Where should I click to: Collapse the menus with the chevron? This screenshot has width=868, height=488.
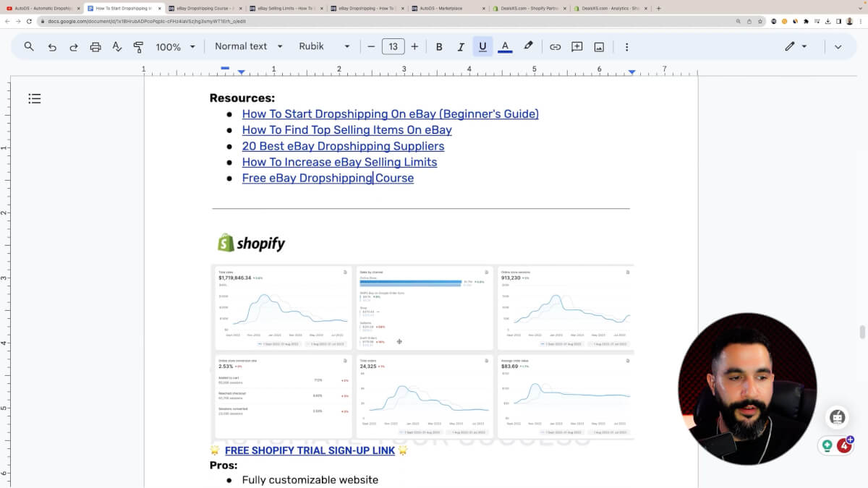(838, 46)
